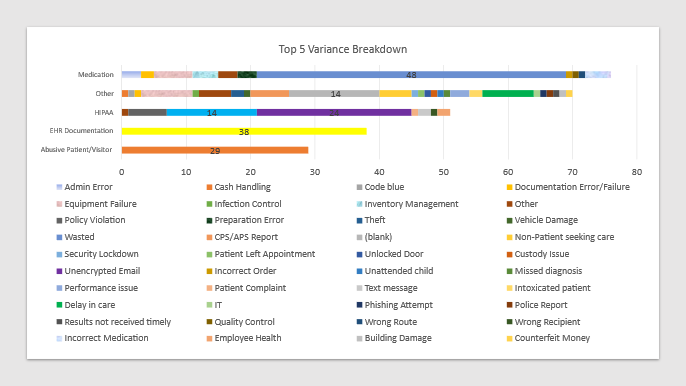Click the 48 Wasted segment in Medication bar
686x386 pixels.
[411, 75]
